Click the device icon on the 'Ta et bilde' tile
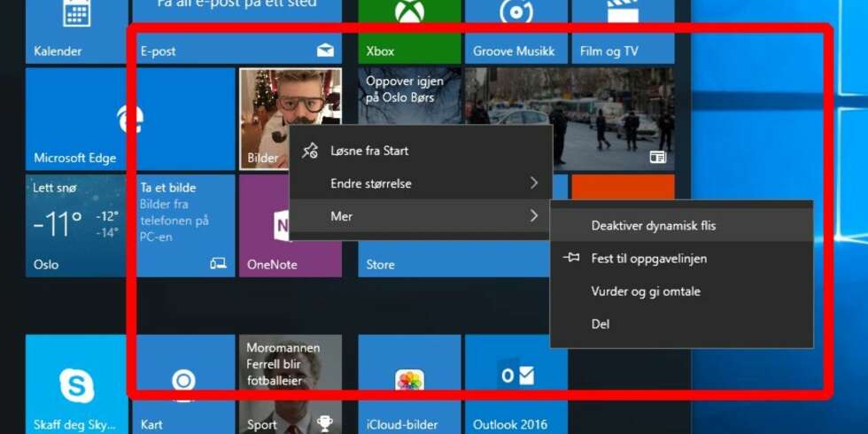Screen dimensions: 868x434 (218, 264)
